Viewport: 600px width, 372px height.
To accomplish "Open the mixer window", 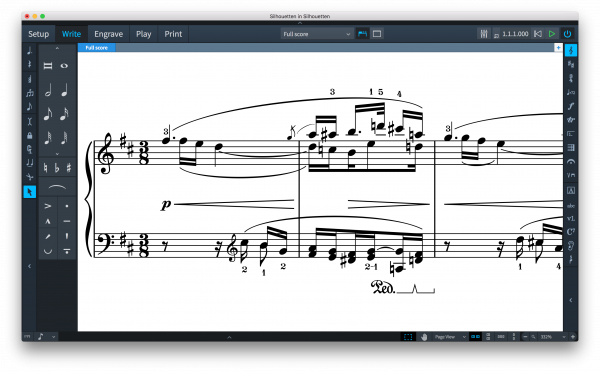I will pyautogui.click(x=484, y=34).
